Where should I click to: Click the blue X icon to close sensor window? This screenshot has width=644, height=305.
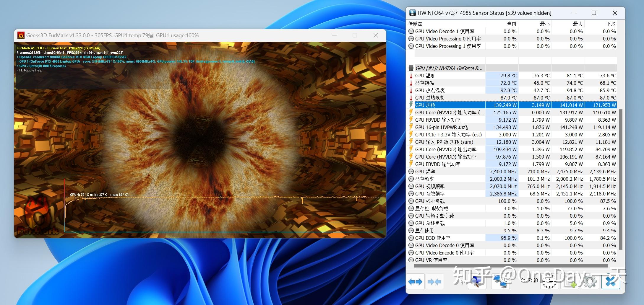(x=611, y=281)
